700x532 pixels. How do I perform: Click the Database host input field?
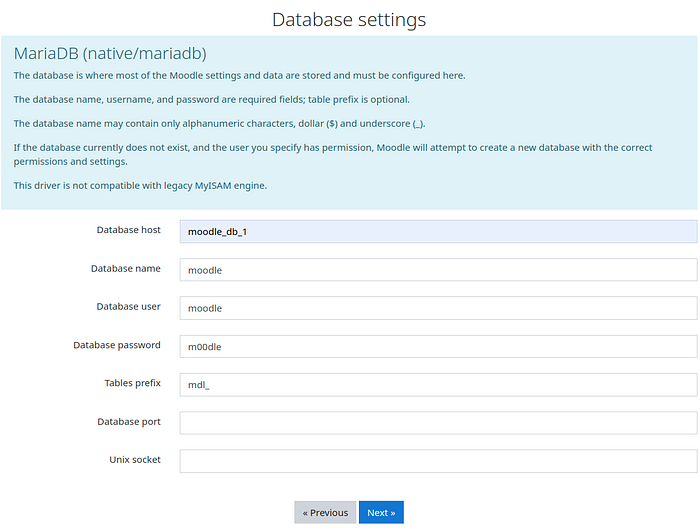[x=438, y=231]
